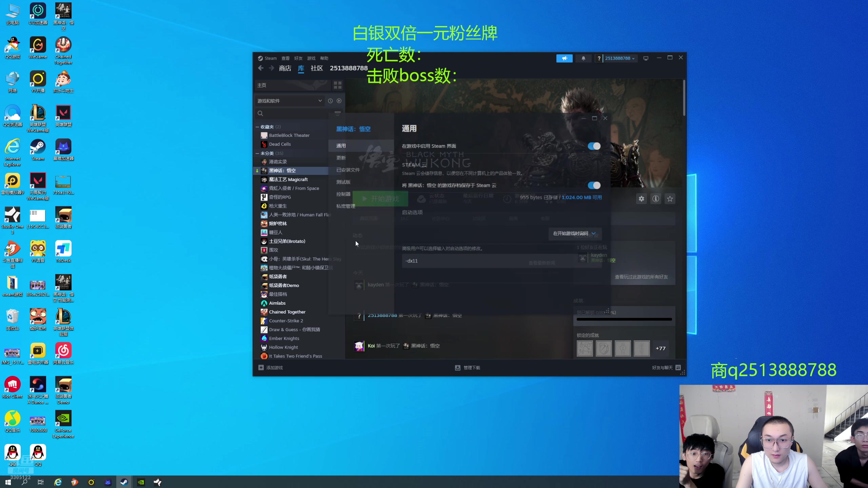The height and width of the screenshot is (488, 868).
Task: Toggle Steam Cloud save switch
Action: tap(594, 185)
